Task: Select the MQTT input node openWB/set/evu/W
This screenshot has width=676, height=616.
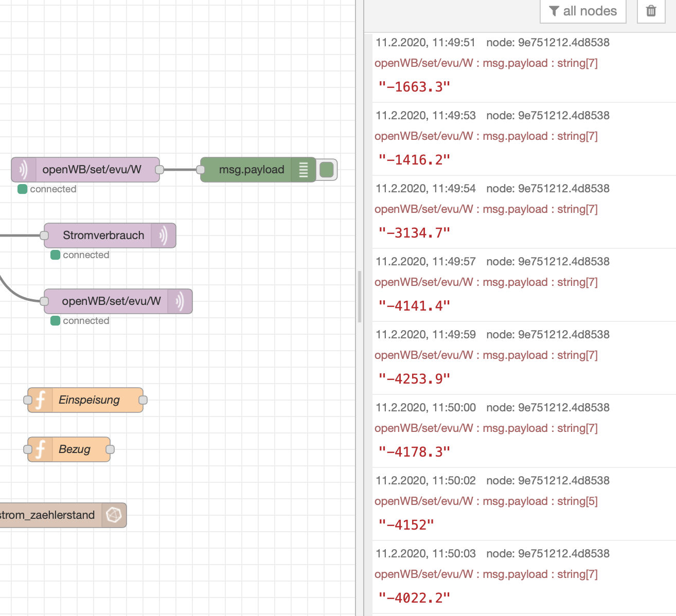Action: [x=92, y=170]
